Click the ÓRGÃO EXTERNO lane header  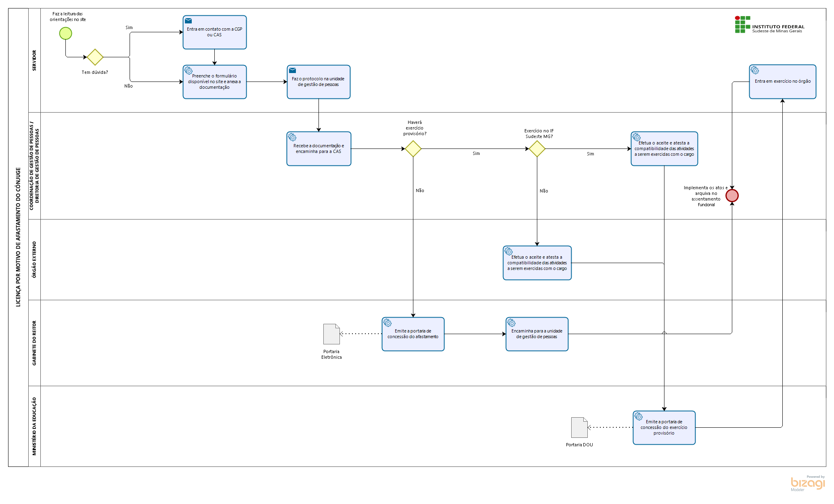pyautogui.click(x=34, y=259)
